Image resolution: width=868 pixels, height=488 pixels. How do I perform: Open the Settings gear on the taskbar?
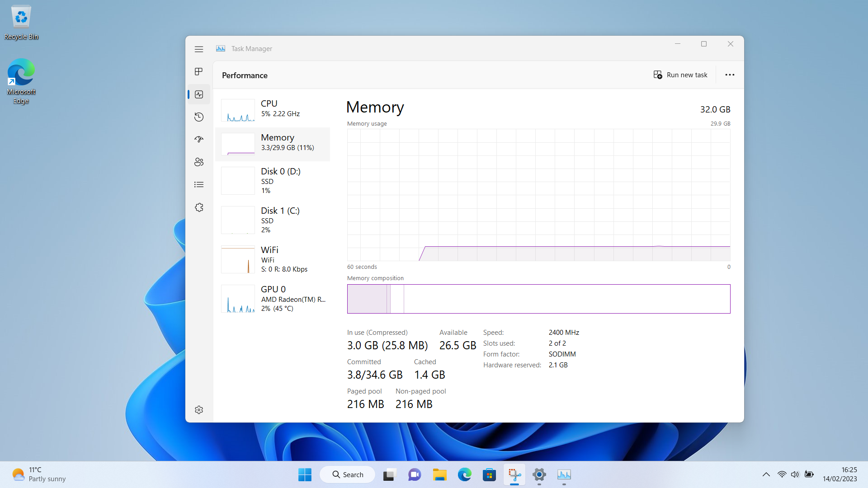[x=539, y=475]
